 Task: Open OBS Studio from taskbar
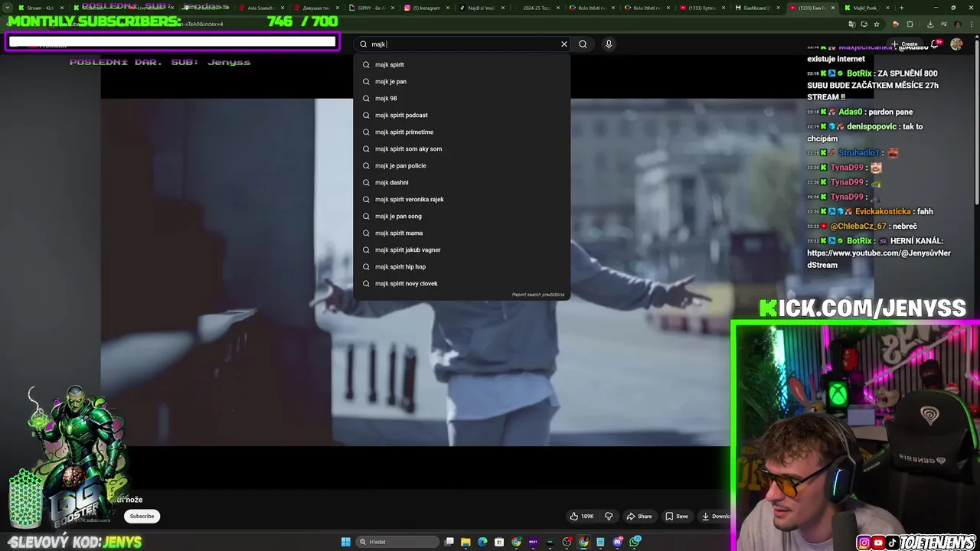click(567, 542)
